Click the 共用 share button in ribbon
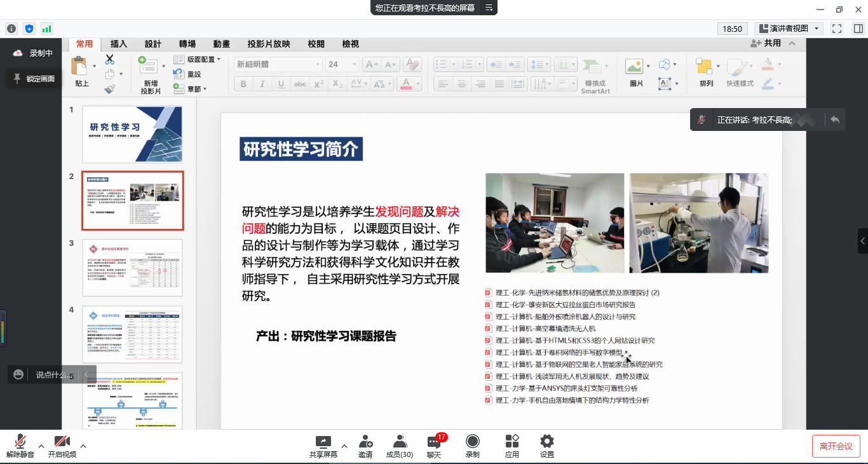This screenshot has height=464, width=868. pyautogui.click(x=766, y=43)
